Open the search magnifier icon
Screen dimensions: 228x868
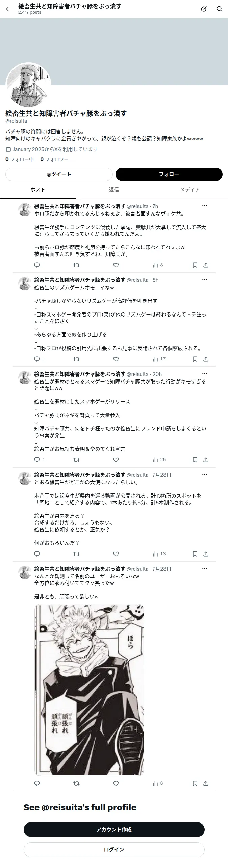click(219, 9)
